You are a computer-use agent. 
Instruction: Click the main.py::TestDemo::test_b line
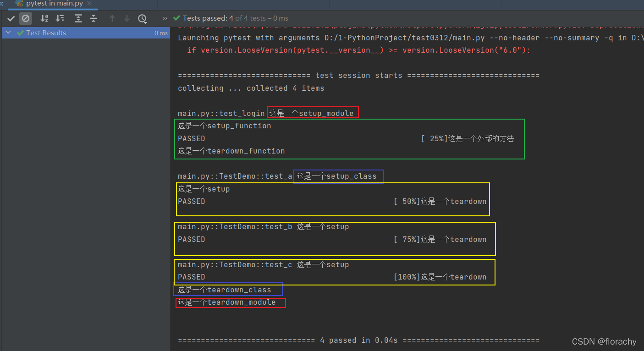[235, 226]
